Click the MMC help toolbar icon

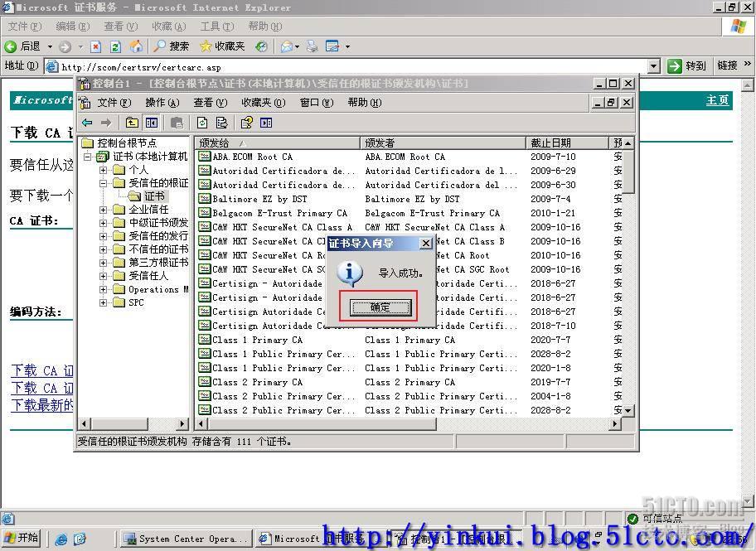[246, 123]
